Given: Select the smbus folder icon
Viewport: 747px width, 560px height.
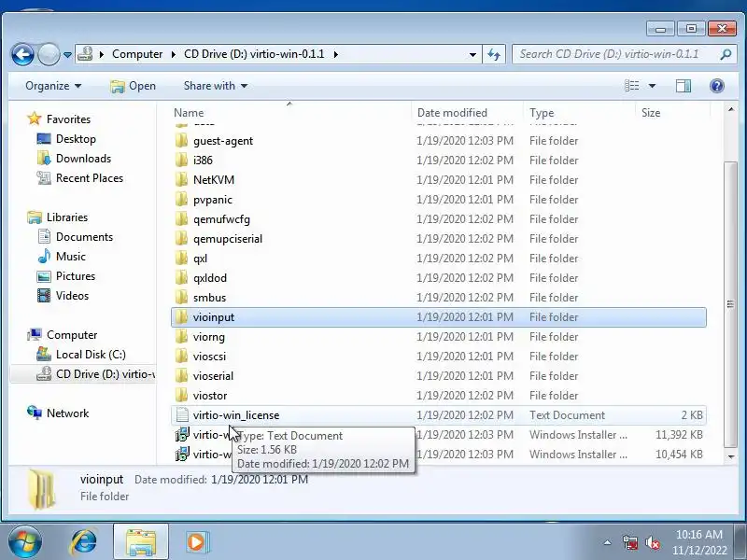Looking at the screenshot, I should click(181, 297).
